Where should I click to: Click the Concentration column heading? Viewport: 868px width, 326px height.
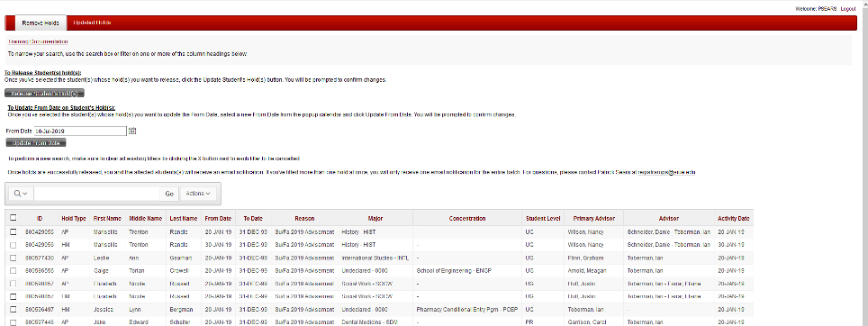click(x=467, y=219)
